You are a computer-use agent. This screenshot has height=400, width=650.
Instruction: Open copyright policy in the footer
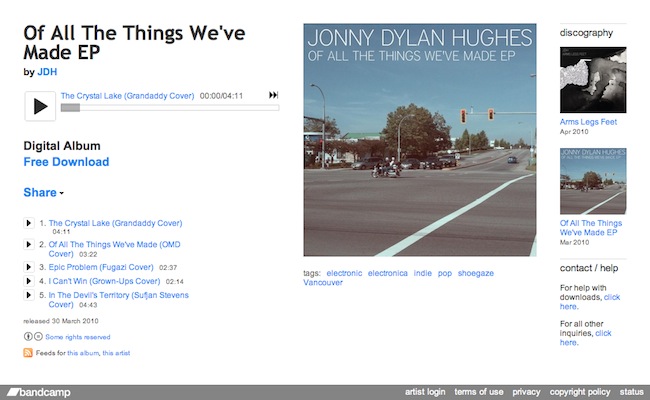[x=580, y=392]
